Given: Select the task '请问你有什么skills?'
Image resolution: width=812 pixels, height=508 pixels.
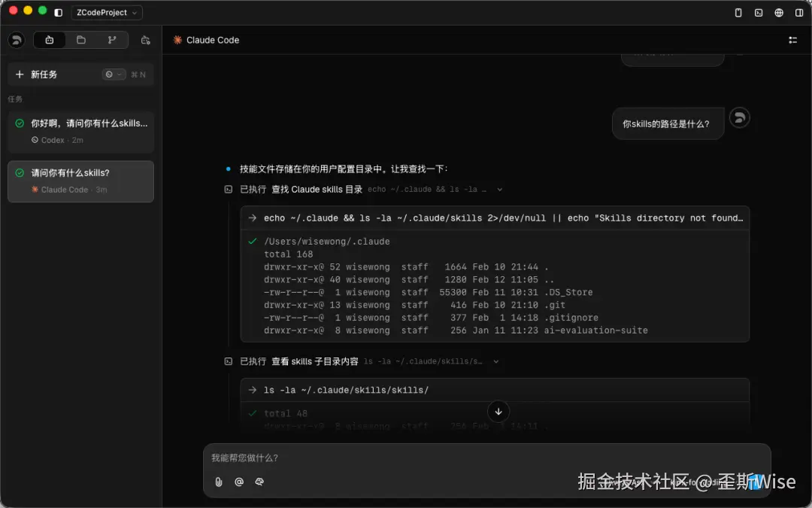Looking at the screenshot, I should coord(80,181).
